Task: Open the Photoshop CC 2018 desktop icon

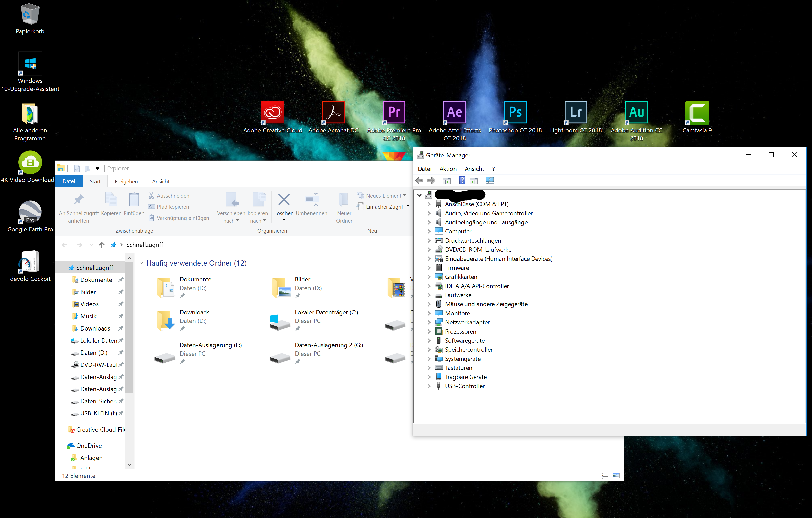Action: pyautogui.click(x=515, y=113)
